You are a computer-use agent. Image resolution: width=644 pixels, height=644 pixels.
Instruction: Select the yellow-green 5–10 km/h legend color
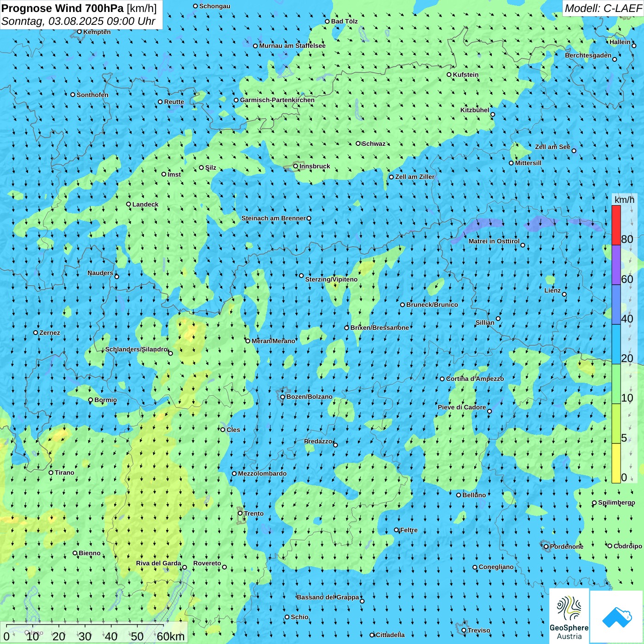tap(616, 424)
